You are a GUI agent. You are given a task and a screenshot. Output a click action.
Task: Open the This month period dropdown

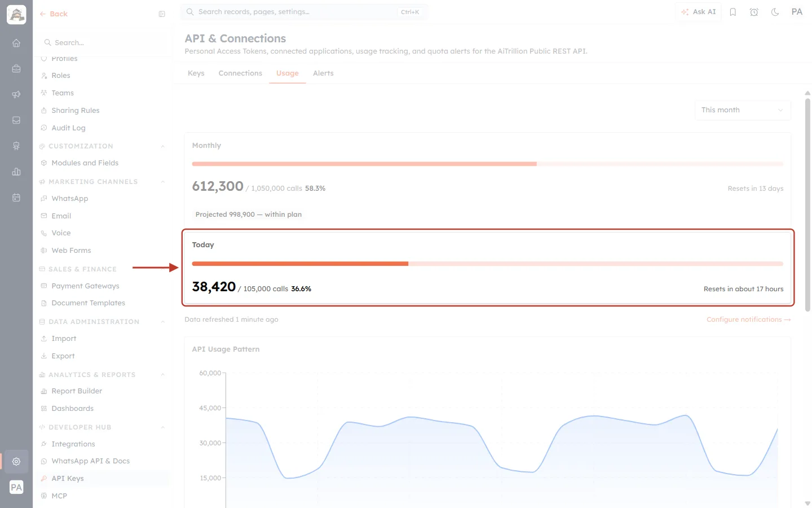[743, 110]
